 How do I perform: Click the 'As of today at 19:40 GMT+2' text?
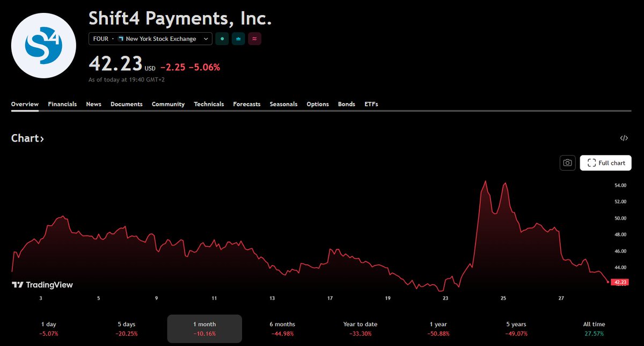tap(127, 80)
